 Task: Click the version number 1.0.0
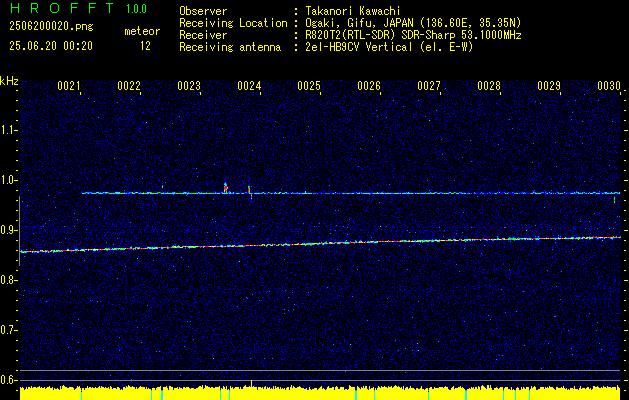coord(136,8)
